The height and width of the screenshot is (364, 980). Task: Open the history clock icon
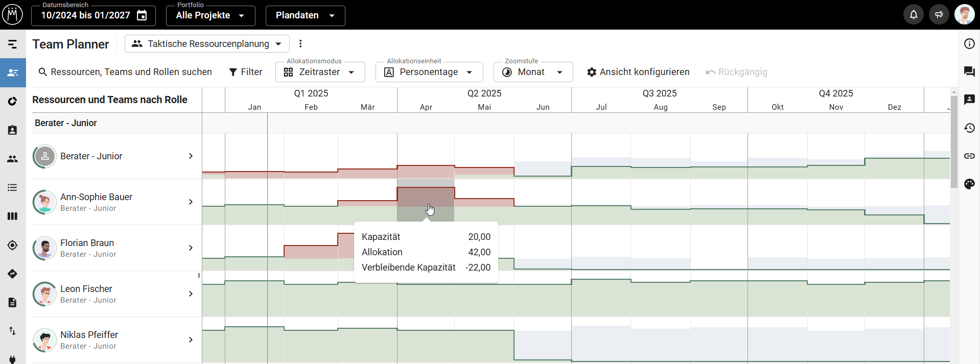[969, 128]
